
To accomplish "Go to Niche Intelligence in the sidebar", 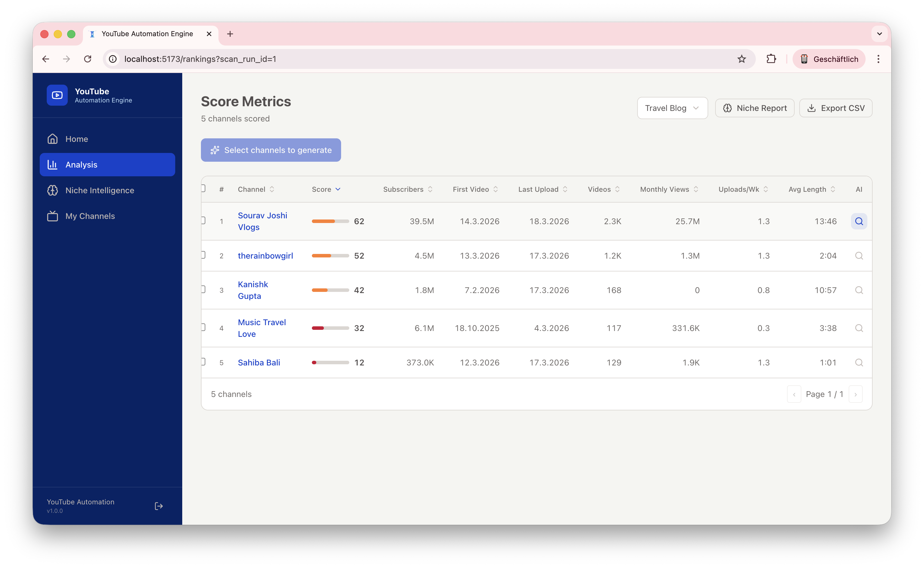I will (100, 191).
